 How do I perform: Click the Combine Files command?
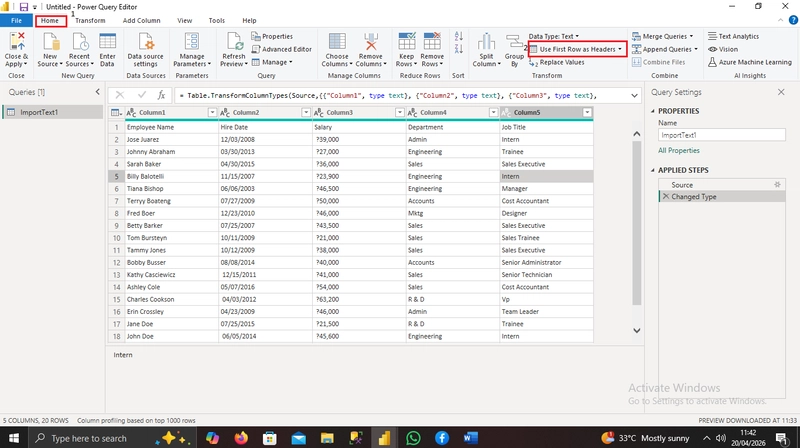tap(658, 62)
